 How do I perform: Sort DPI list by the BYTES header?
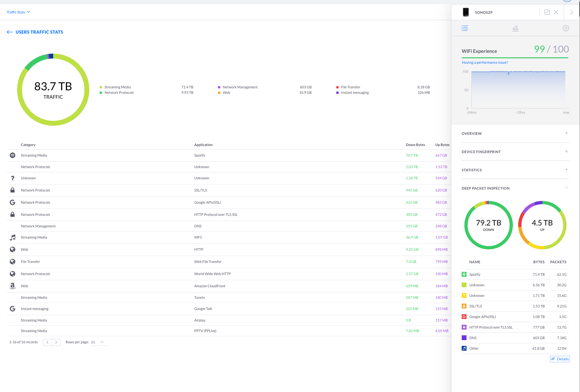[539, 262]
